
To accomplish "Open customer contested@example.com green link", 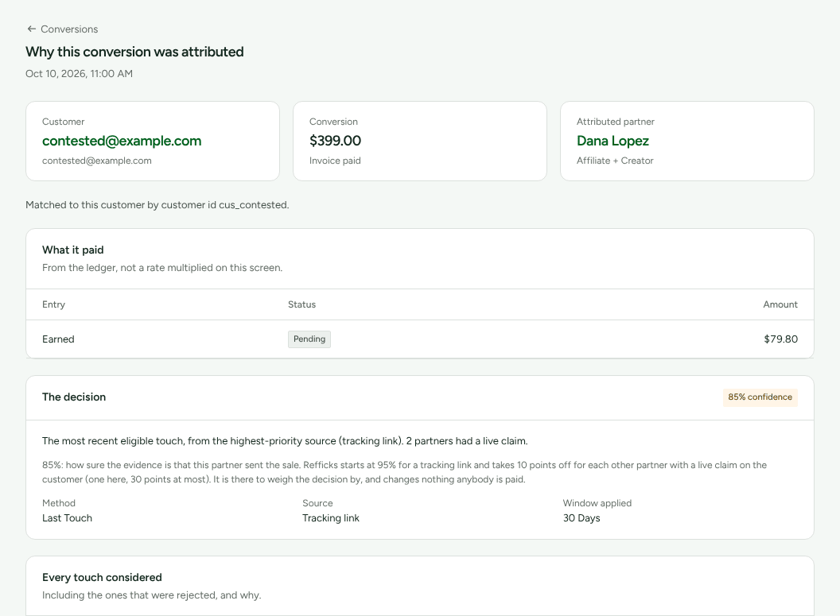I will (x=122, y=141).
